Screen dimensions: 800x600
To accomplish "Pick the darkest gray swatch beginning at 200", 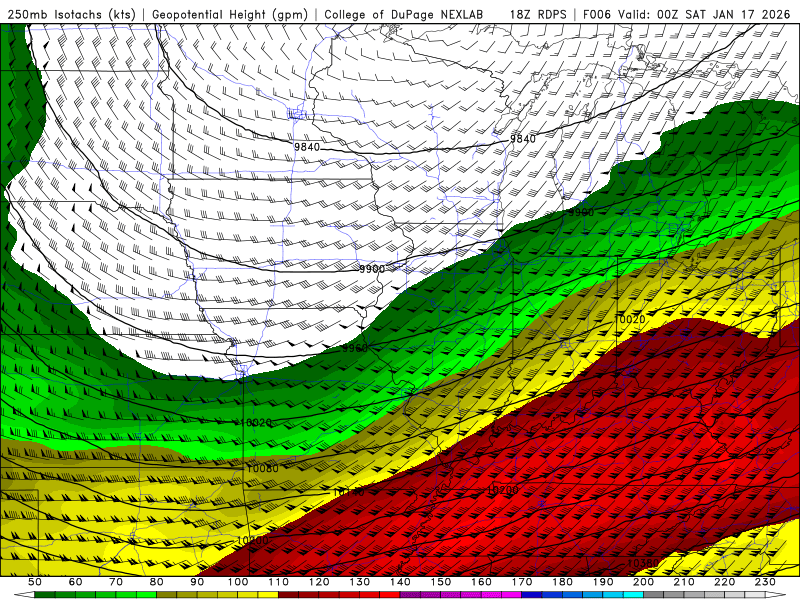I will (654, 595).
